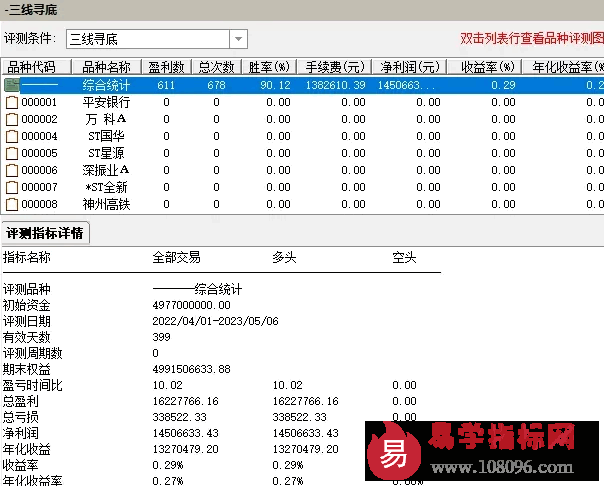Click the 指标名称 heading
604x486 pixels.
pyautogui.click(x=27, y=257)
